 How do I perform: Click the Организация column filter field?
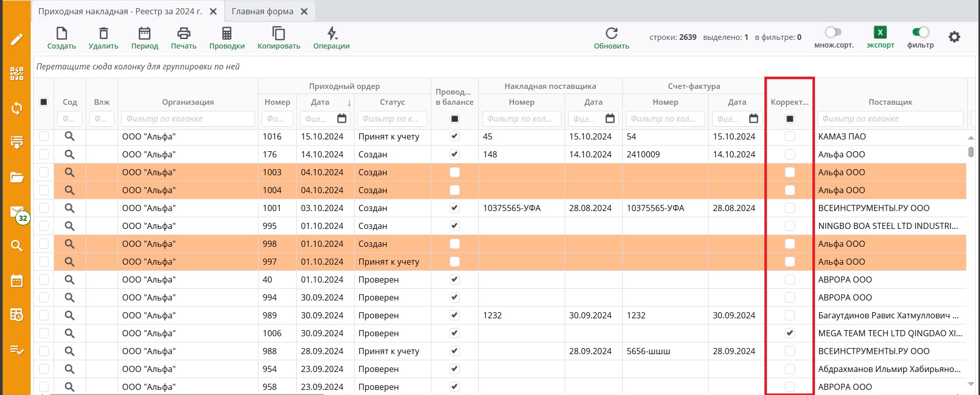[x=188, y=119]
